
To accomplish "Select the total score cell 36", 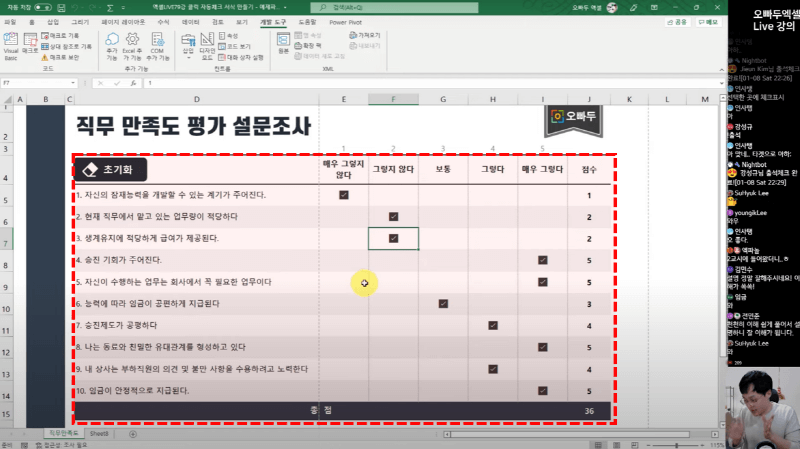I will coord(589,411).
